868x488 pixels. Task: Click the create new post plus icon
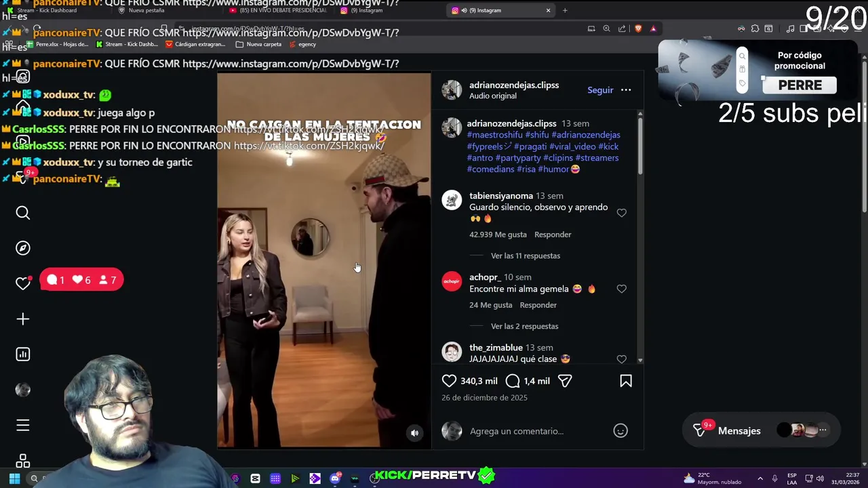pyautogui.click(x=23, y=319)
